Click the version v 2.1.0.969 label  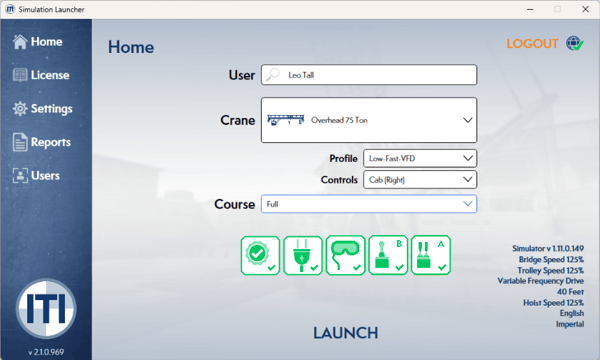coord(46,352)
